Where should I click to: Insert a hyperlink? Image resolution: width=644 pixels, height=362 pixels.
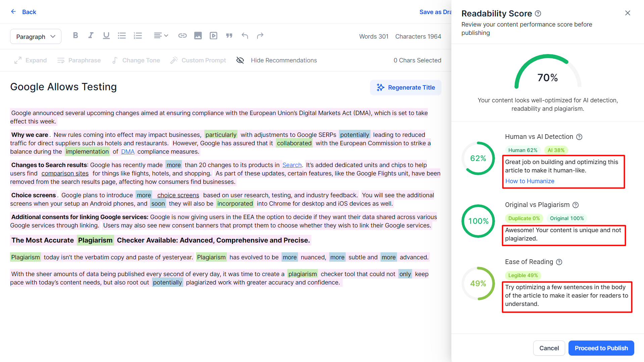182,36
